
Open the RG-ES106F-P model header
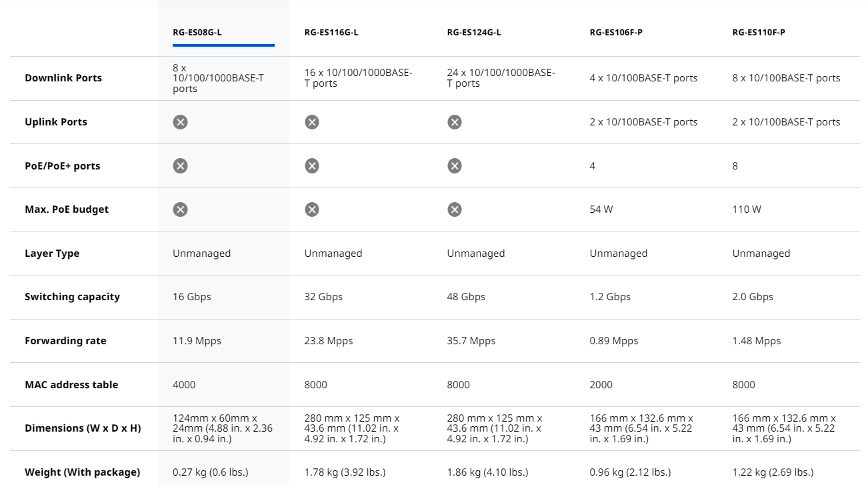point(616,32)
